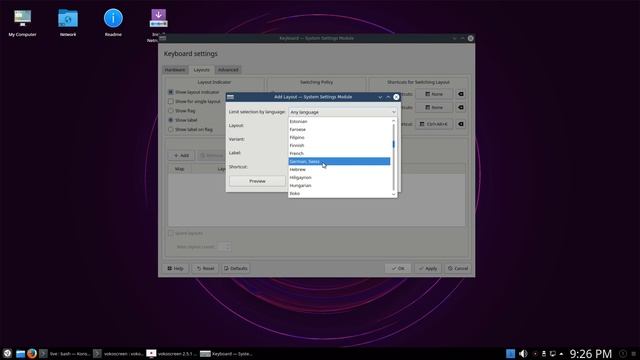Click the Defaults button in Keyboard settings
Viewport: 640px width, 360px height.
(236, 269)
